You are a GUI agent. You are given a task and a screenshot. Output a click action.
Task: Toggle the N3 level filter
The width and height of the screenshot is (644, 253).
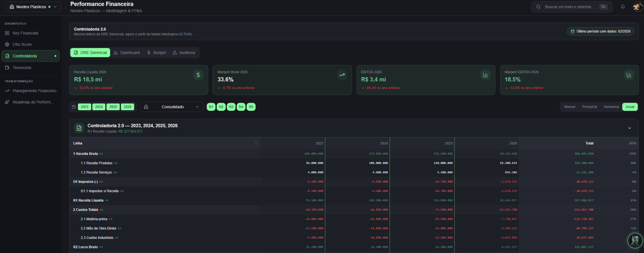[x=231, y=107]
